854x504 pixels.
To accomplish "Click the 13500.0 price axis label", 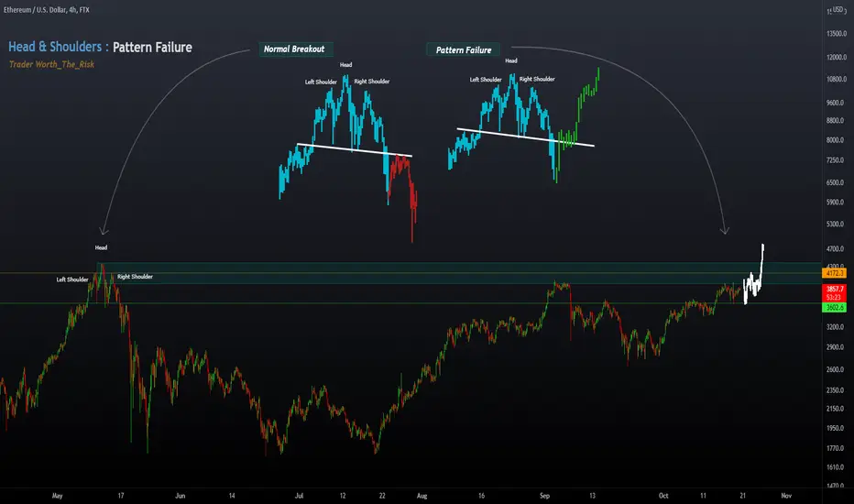I will [x=837, y=34].
